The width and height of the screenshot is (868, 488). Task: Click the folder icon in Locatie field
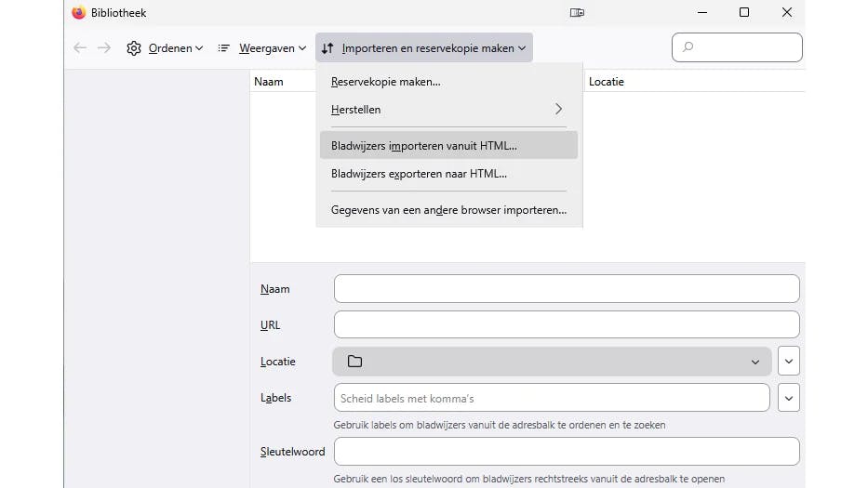tap(354, 362)
